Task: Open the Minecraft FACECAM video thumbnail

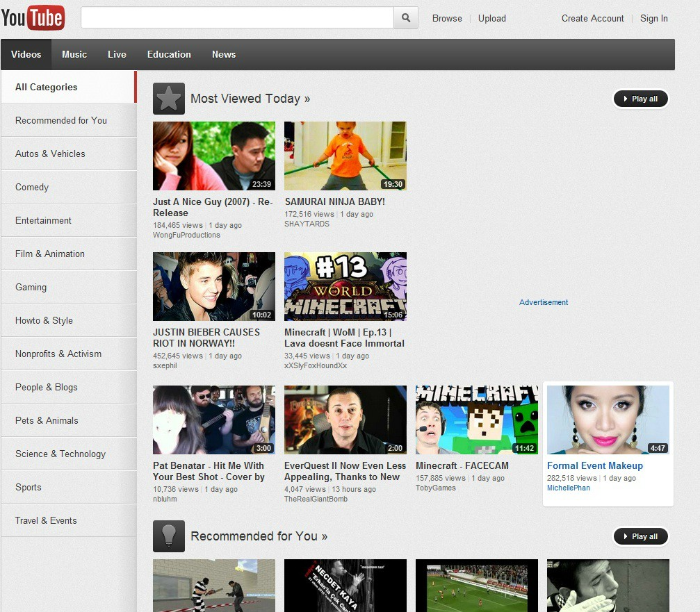Action: [477, 420]
